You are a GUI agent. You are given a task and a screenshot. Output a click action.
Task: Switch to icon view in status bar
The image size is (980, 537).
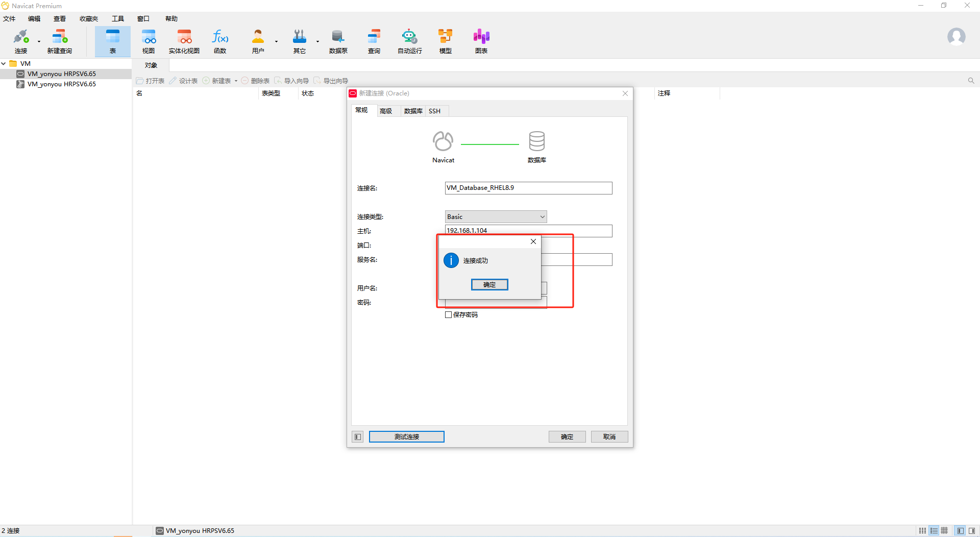pyautogui.click(x=922, y=531)
